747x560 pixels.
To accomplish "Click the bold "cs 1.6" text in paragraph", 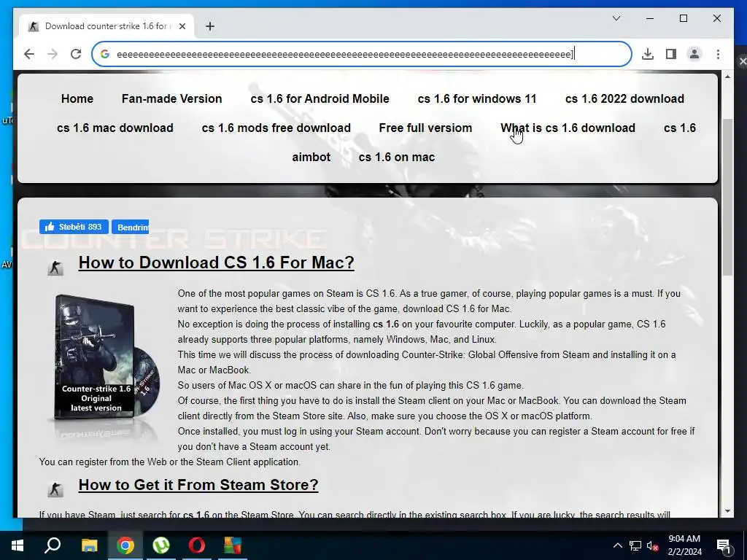I will tap(386, 324).
